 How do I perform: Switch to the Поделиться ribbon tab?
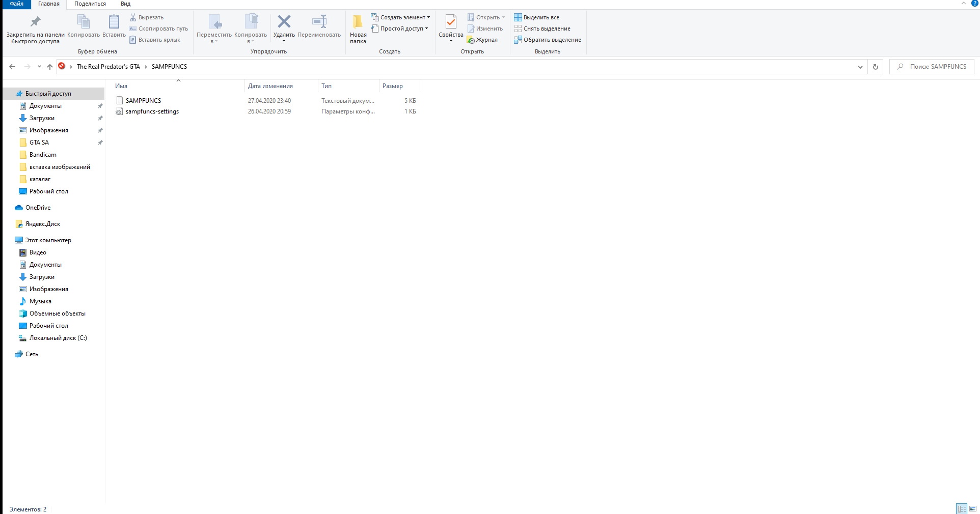click(x=90, y=4)
